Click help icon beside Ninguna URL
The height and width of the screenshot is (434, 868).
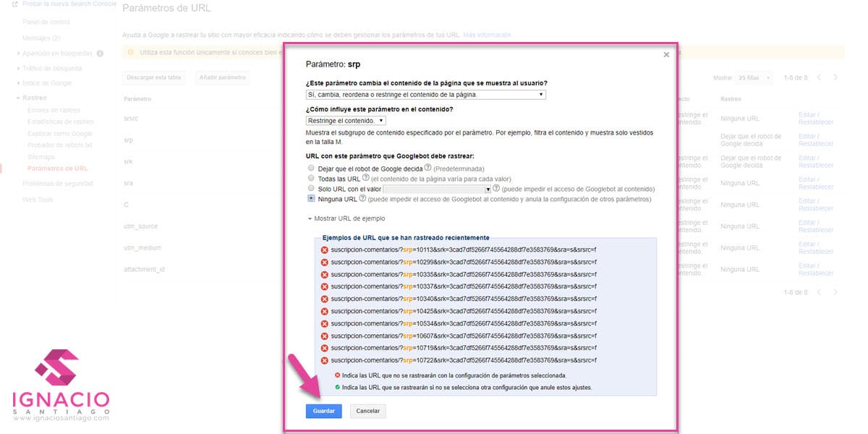click(363, 198)
